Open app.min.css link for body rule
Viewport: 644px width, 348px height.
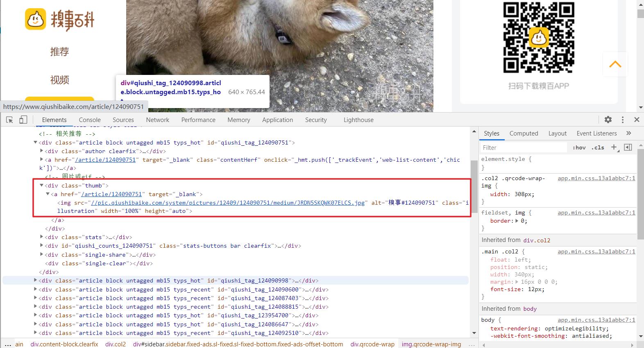(596, 320)
